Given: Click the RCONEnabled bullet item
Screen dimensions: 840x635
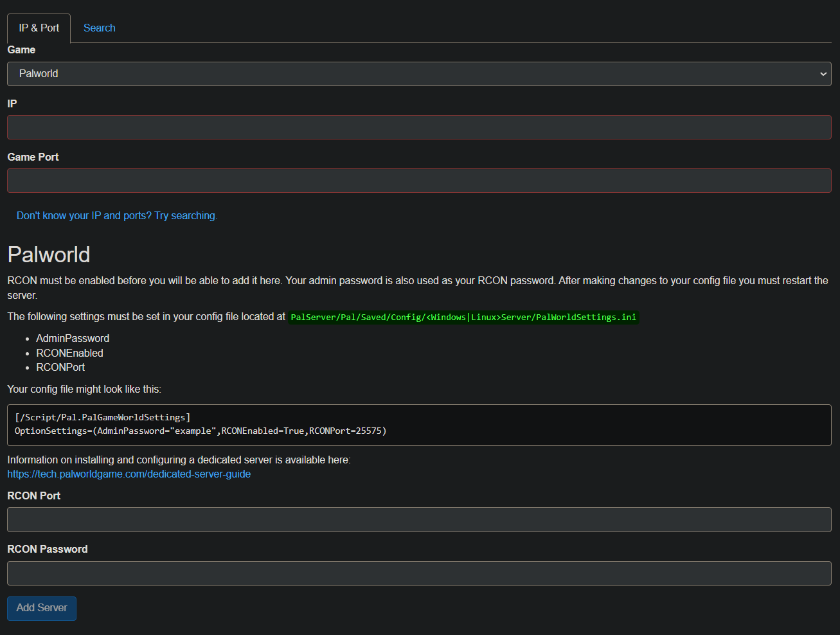Looking at the screenshot, I should (x=69, y=352).
